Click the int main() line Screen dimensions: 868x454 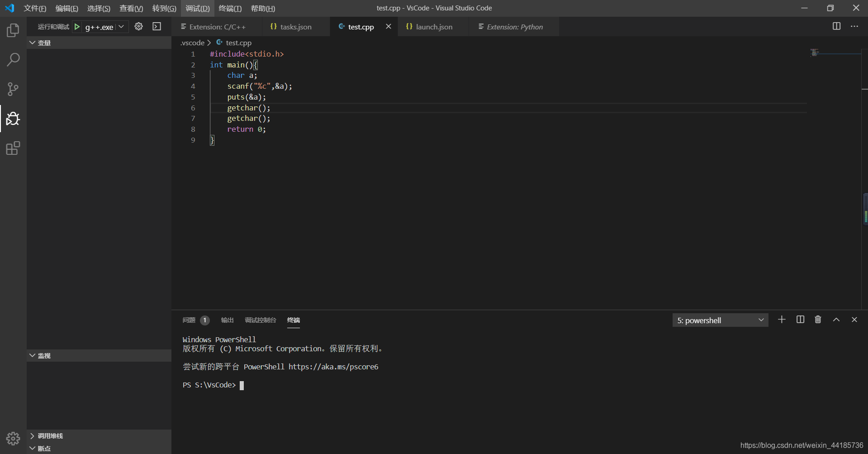pos(234,65)
